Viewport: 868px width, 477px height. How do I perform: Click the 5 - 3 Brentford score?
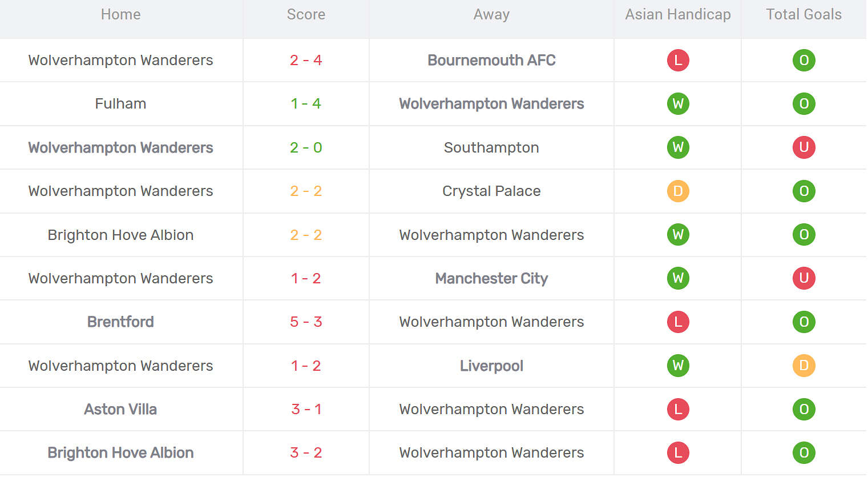[306, 322]
